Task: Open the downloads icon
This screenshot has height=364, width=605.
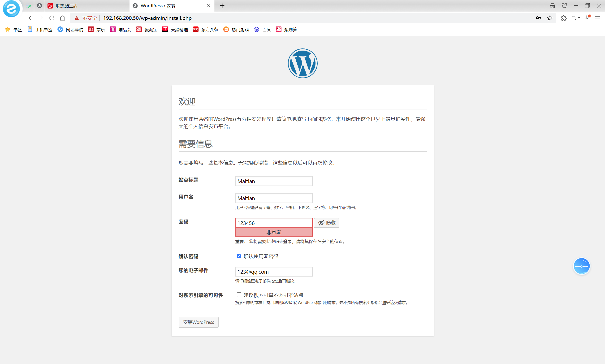Action: tap(587, 18)
